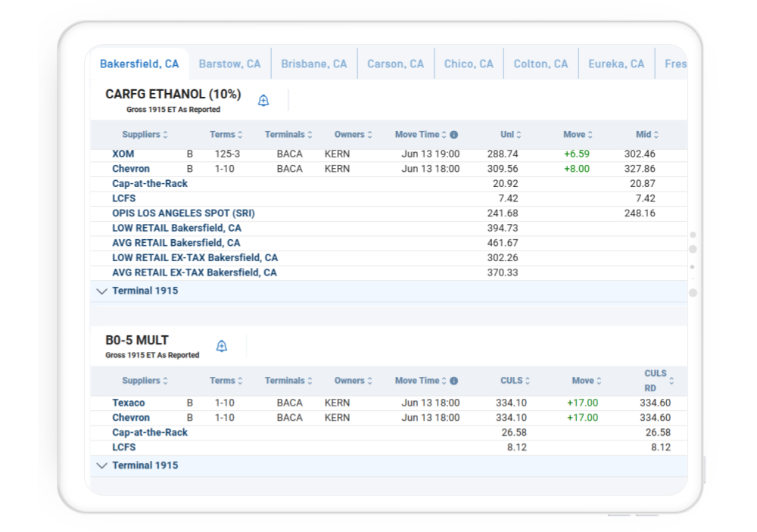
Task: Open the XOM supplier row
Action: tap(123, 154)
